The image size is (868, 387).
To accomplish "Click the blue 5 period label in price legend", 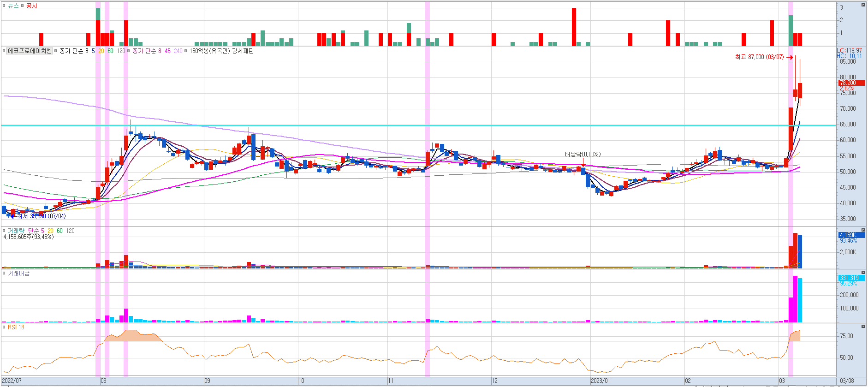I will [93, 51].
